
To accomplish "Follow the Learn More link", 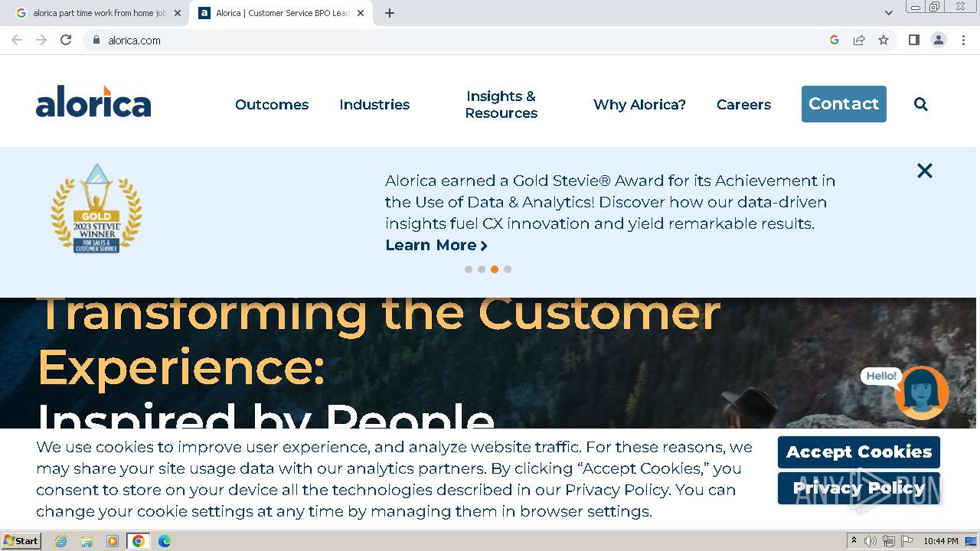I will pyautogui.click(x=436, y=245).
